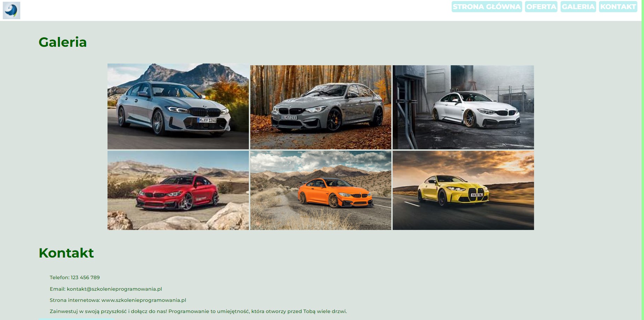The height and width of the screenshot is (320, 644).
Task: Click the site logo icon
Action: click(12, 10)
